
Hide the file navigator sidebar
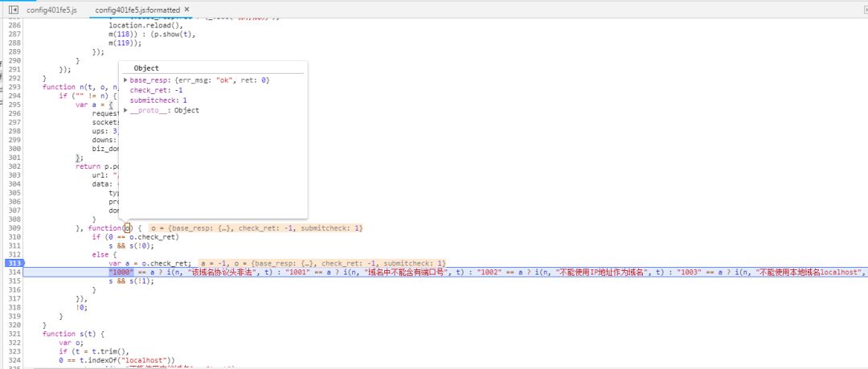click(x=14, y=10)
